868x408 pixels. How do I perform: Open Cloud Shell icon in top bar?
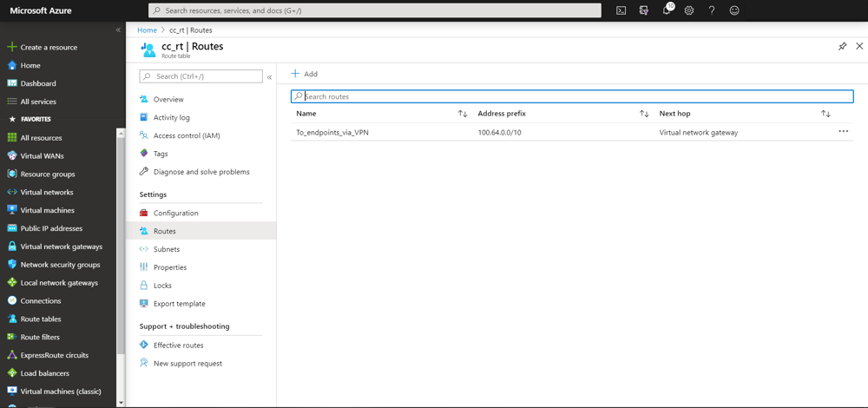click(x=621, y=10)
